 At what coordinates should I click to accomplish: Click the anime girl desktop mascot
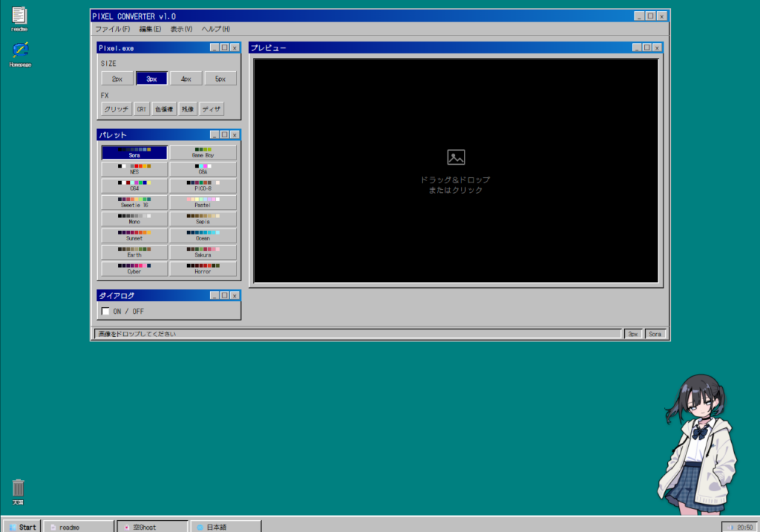pos(696,445)
